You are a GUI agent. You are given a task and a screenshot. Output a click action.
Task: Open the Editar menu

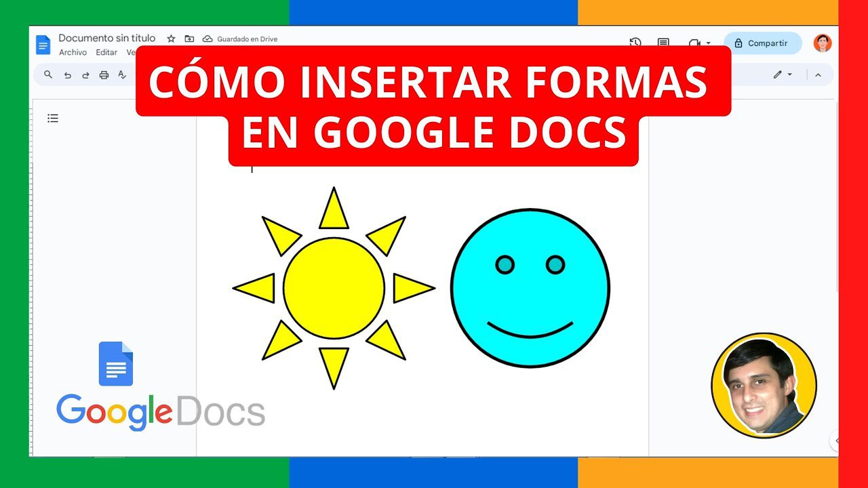(106, 52)
